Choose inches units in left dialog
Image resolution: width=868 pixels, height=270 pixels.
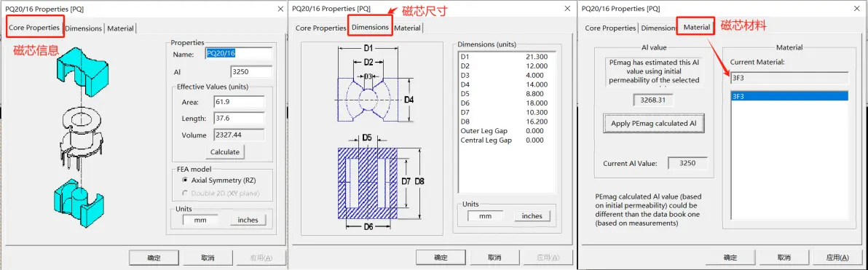pos(248,220)
